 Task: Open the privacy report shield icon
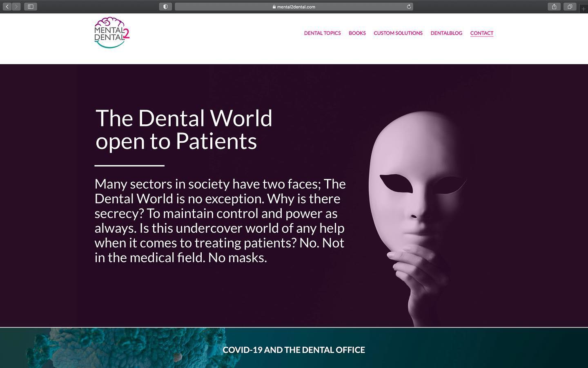click(x=165, y=7)
